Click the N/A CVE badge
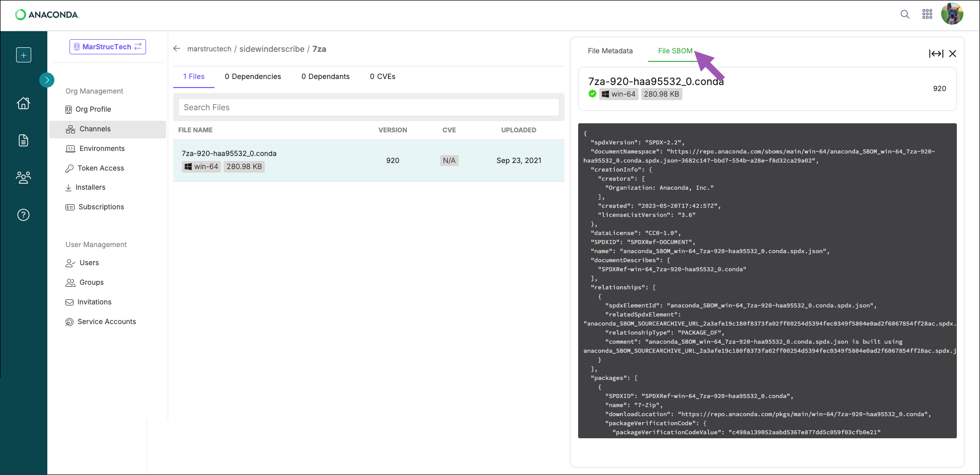Screen dimensions: 980x475 point(449,161)
